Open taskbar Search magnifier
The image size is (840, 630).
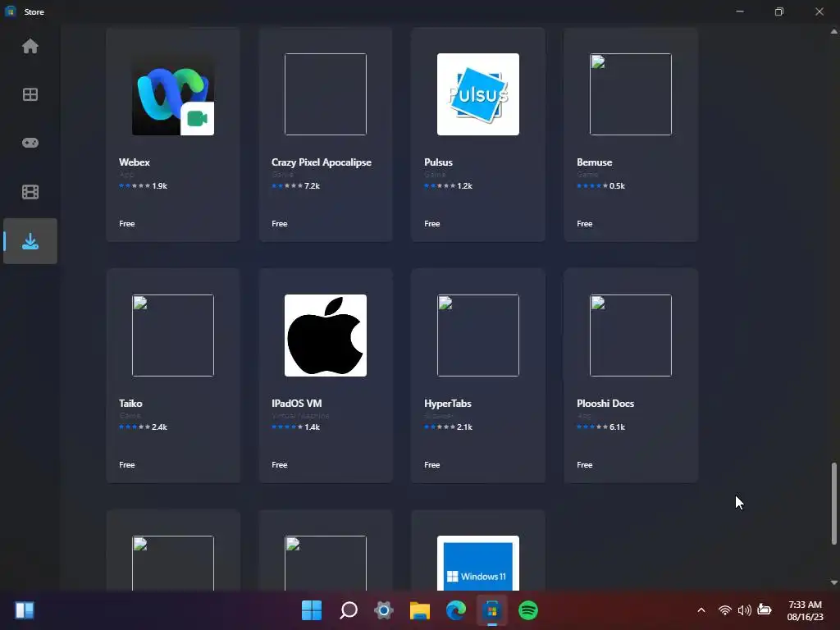point(348,610)
